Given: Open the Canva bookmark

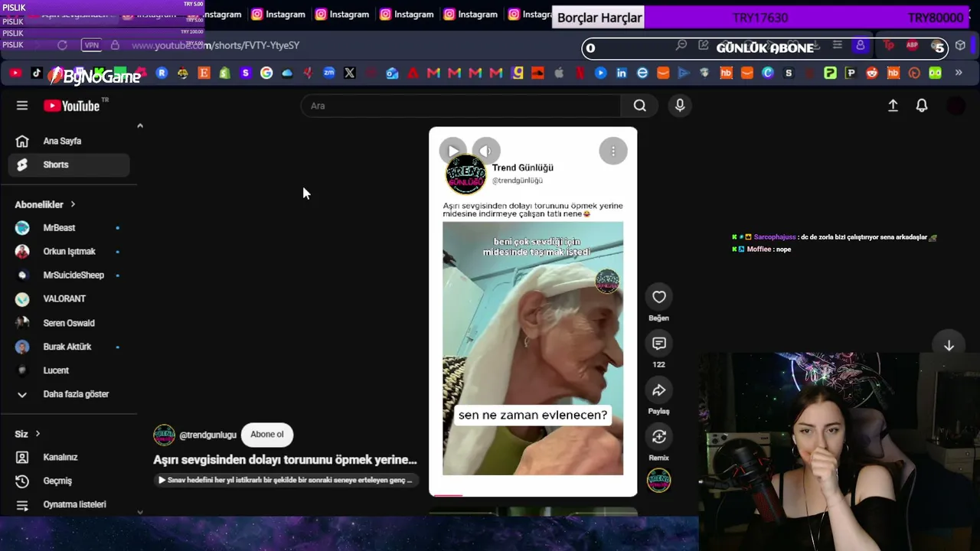Looking at the screenshot, I should (768, 73).
